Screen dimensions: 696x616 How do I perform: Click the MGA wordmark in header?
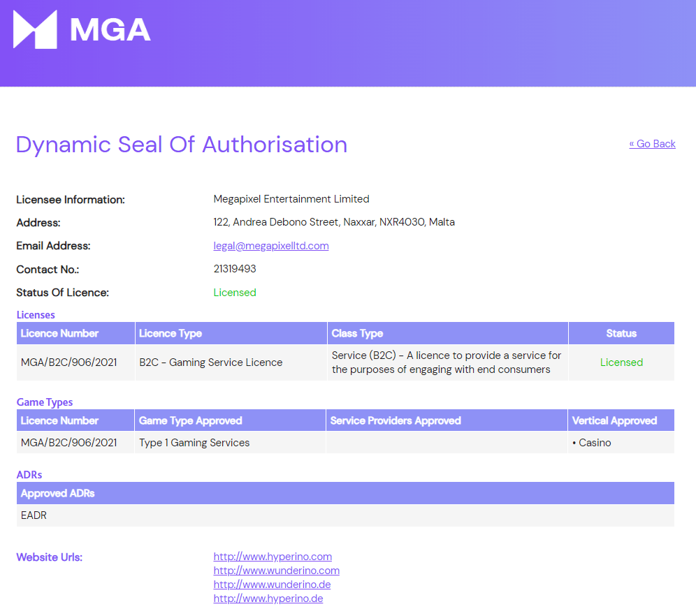(x=110, y=30)
